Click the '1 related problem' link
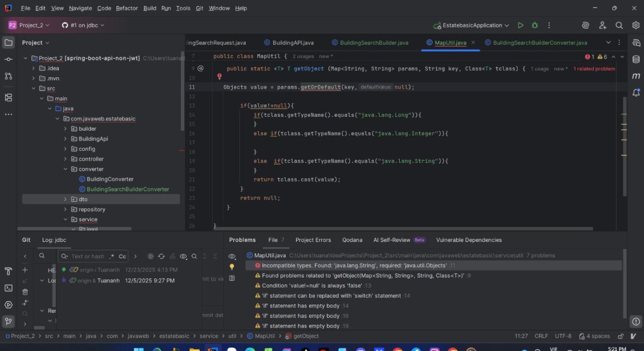This screenshot has width=644, height=351. pyautogui.click(x=594, y=69)
